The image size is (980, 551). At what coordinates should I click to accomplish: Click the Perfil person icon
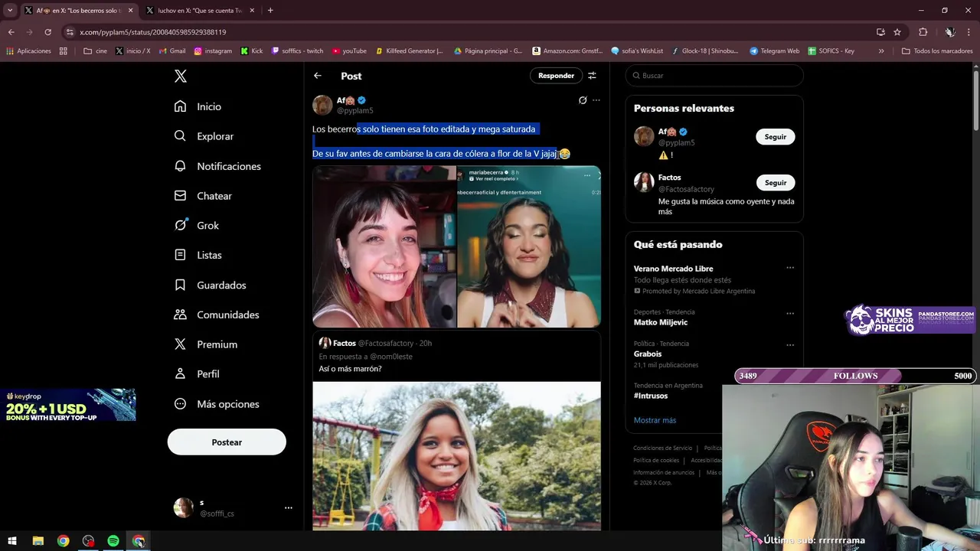click(180, 374)
